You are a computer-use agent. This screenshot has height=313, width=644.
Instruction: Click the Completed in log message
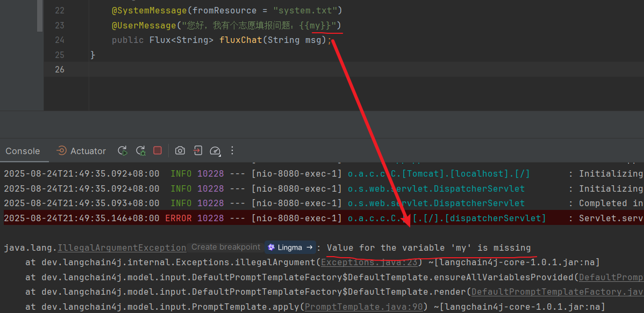pos(611,203)
